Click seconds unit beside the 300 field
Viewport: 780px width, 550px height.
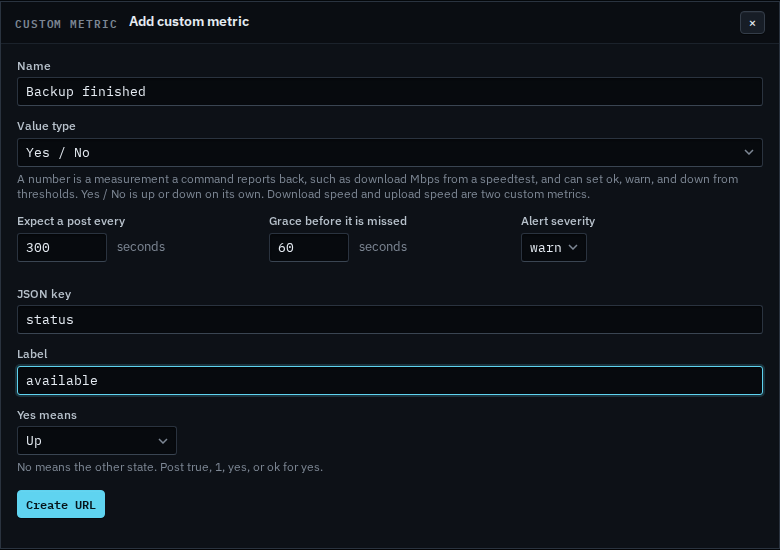coord(141,247)
